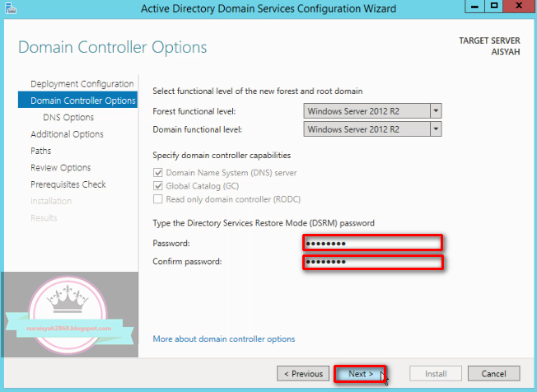Screen dimensions: 537x392
Task: Maximize the wizard window
Action: coord(494,6)
